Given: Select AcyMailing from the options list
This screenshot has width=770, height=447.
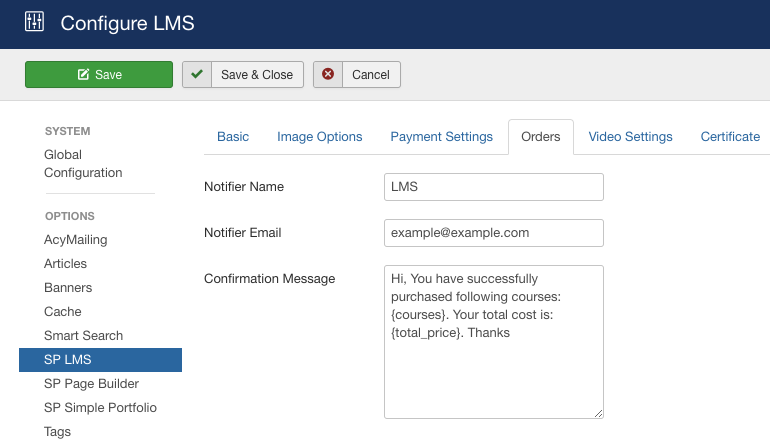Looking at the screenshot, I should [75, 240].
